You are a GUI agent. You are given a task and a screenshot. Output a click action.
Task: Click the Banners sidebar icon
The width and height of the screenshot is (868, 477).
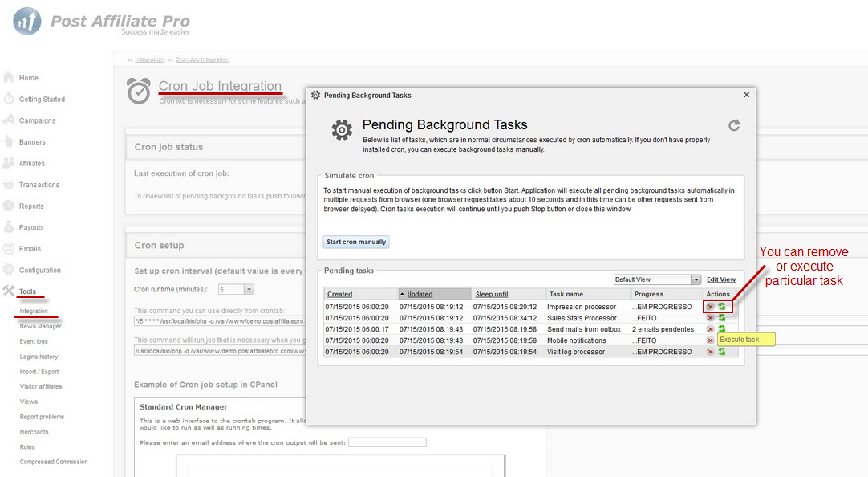click(8, 142)
